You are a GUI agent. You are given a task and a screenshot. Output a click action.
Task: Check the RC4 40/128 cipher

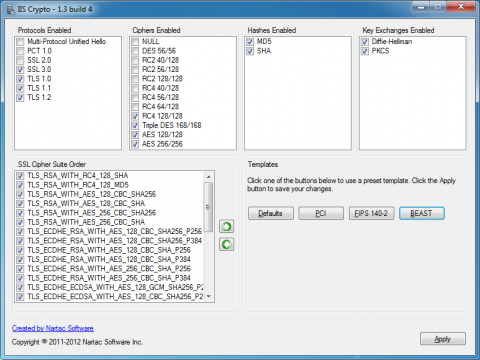click(135, 88)
